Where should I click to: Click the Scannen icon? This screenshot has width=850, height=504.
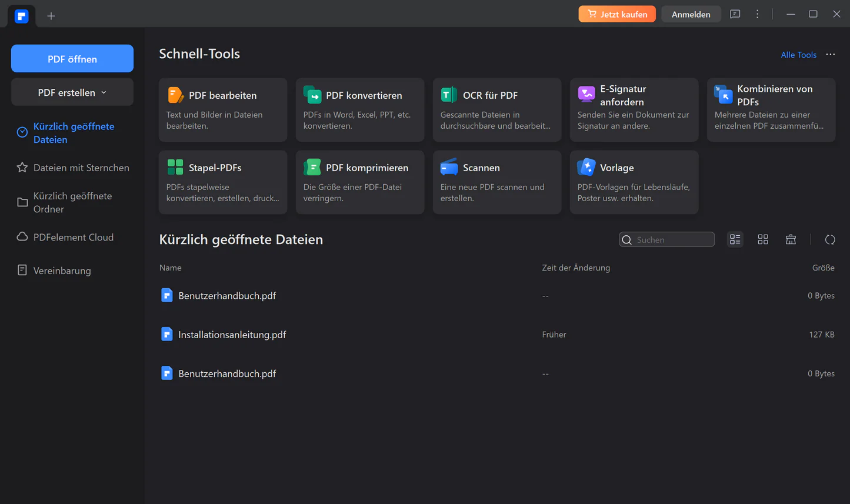pyautogui.click(x=449, y=167)
